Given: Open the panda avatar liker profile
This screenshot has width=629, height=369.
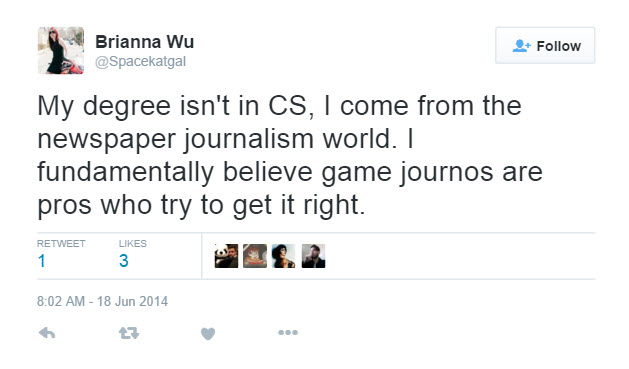Looking at the screenshot, I should (x=226, y=256).
